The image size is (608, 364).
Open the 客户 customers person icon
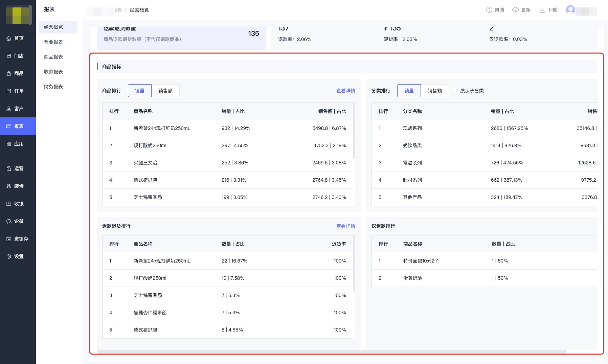pos(9,109)
